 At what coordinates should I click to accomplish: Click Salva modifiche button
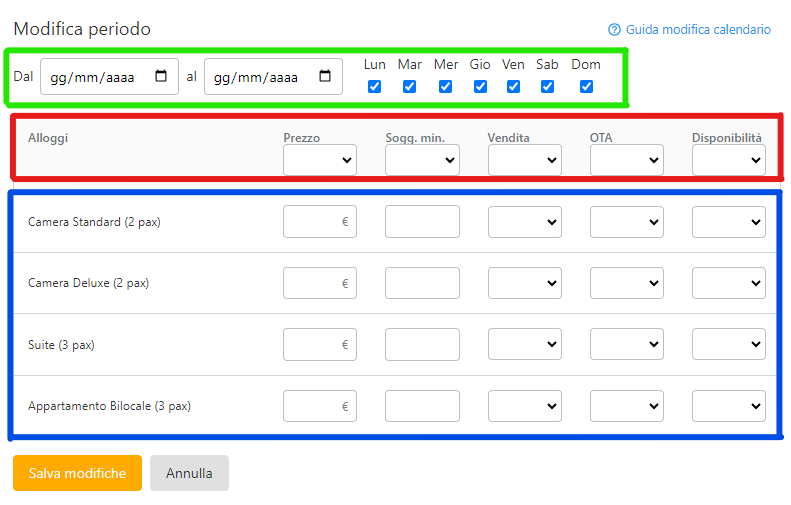tap(77, 473)
